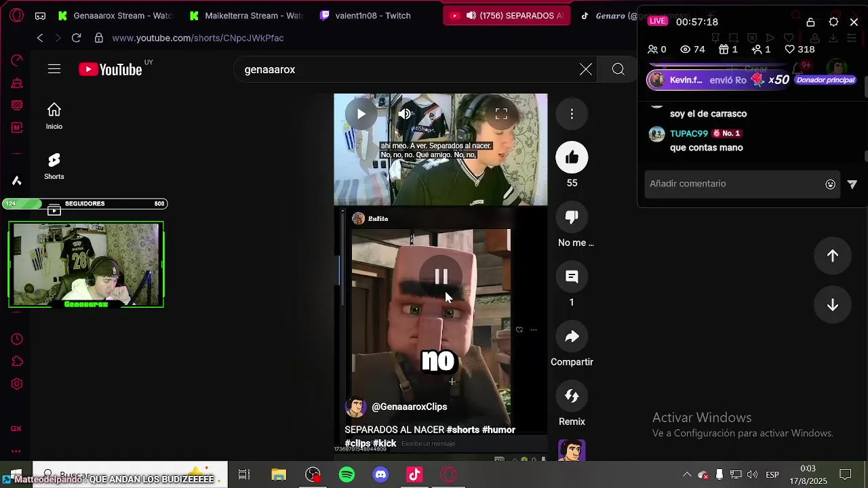Click the #humor hashtag
868x488 pixels.
coord(498,430)
